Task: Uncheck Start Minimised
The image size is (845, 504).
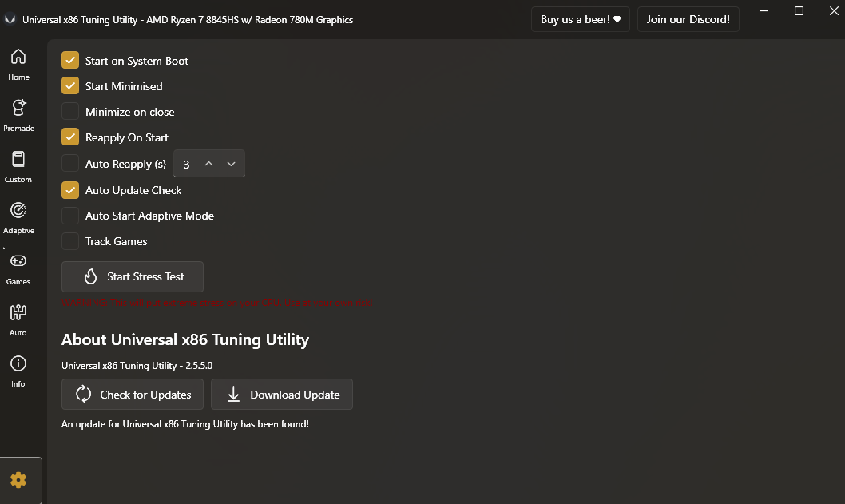Action: click(x=70, y=85)
